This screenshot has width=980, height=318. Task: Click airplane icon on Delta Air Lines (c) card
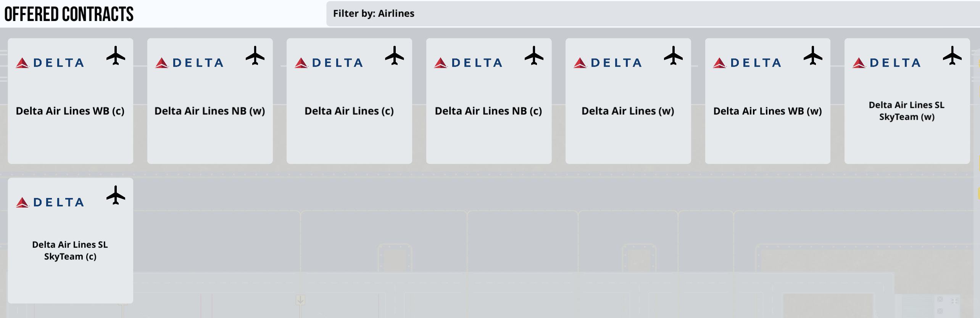click(x=394, y=55)
